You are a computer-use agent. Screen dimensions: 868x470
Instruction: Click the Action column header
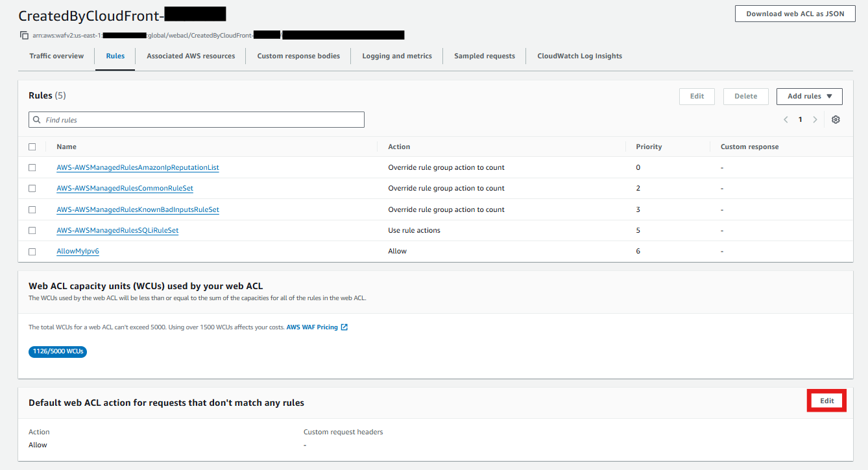399,147
